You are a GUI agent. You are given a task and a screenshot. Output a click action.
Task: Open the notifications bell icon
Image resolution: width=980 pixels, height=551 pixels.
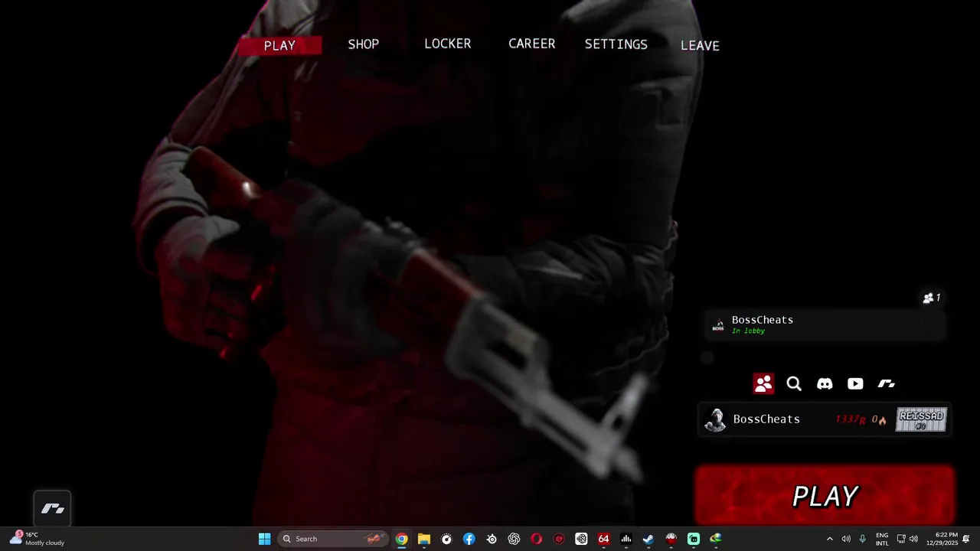[x=966, y=539]
